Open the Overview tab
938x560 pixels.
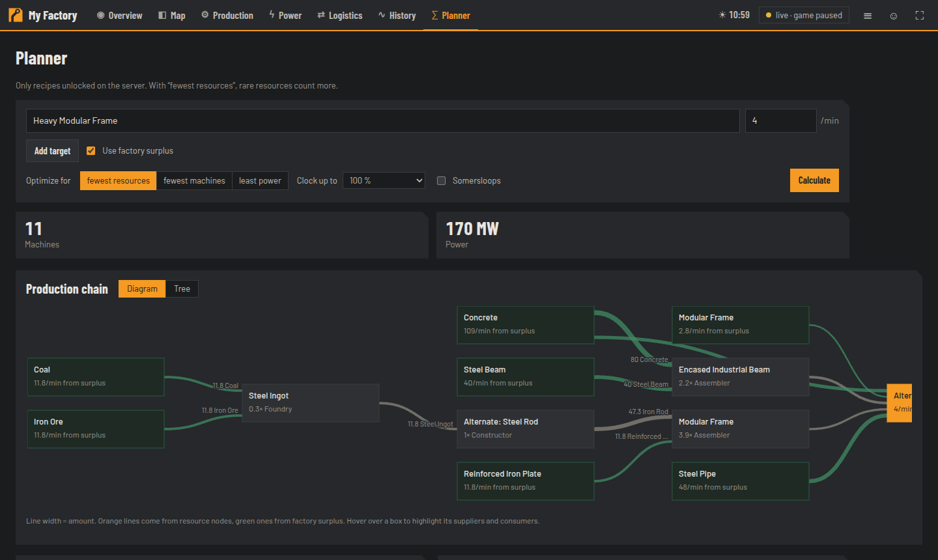pos(119,16)
